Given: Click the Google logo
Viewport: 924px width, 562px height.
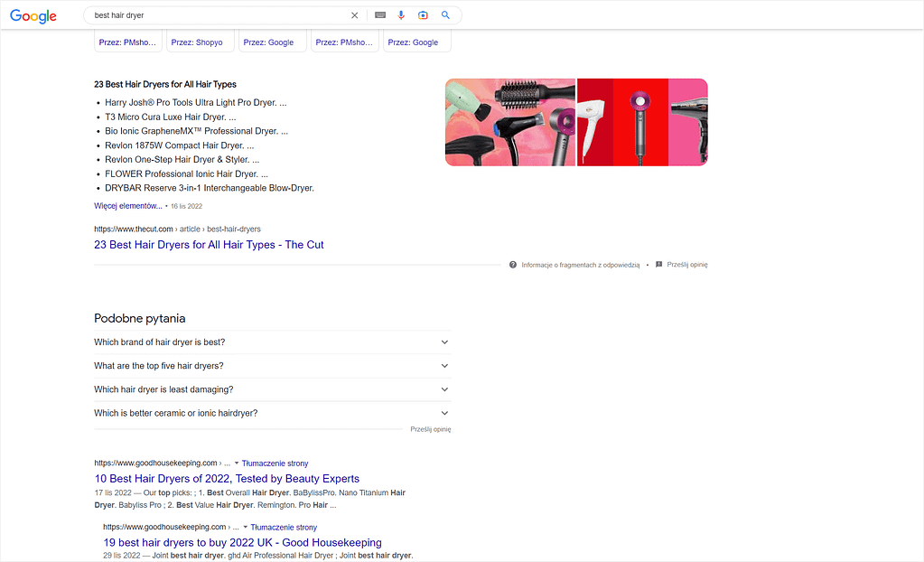Looking at the screenshot, I should [33, 15].
